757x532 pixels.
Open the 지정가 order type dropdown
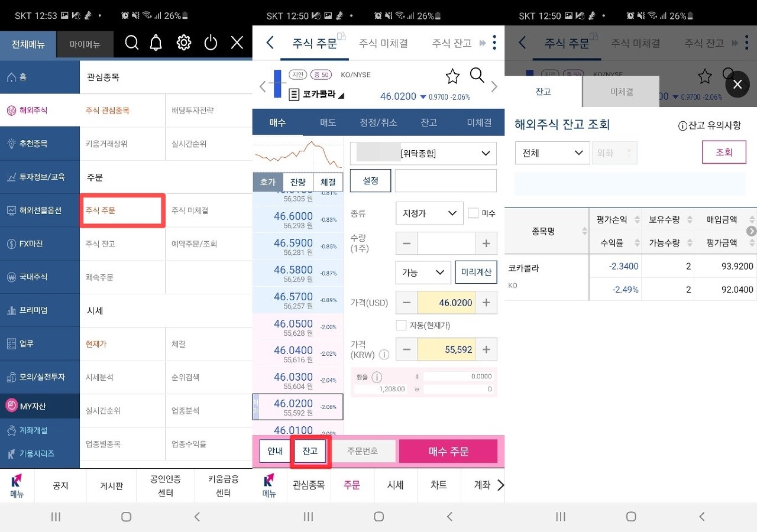[429, 213]
